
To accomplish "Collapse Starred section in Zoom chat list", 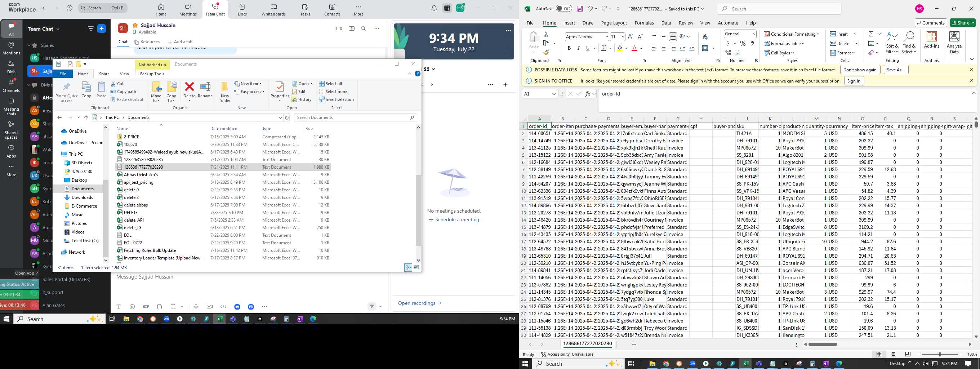I will point(29,45).
